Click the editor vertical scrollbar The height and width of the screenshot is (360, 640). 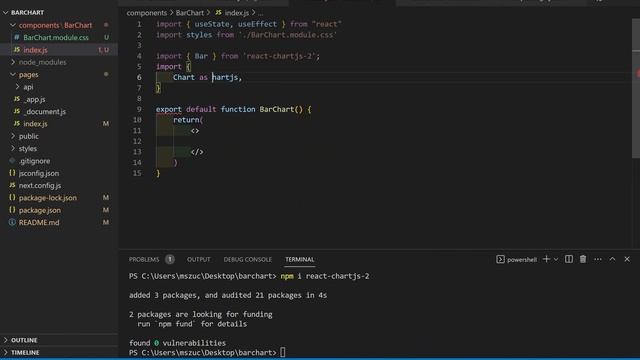636,88
